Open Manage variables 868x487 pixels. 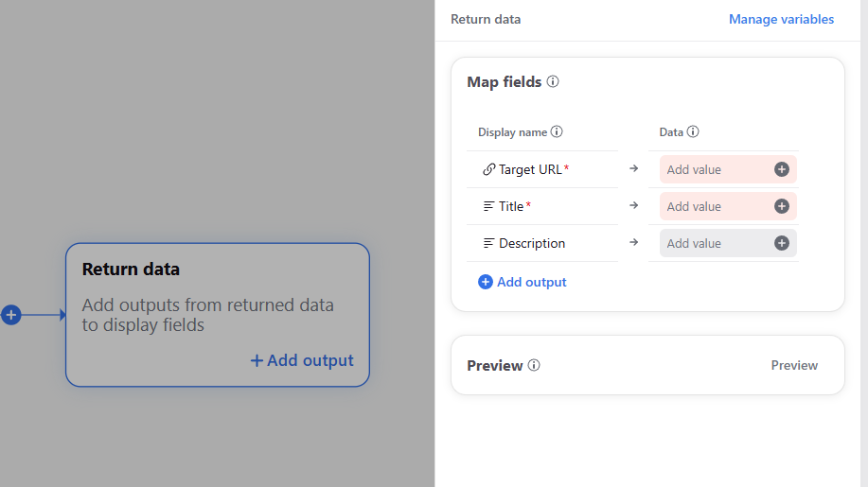(781, 19)
